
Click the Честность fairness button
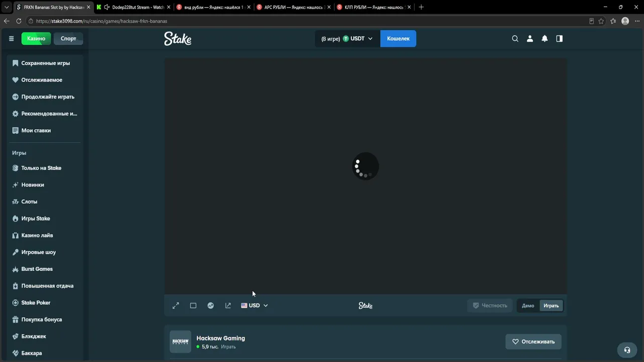[490, 306]
